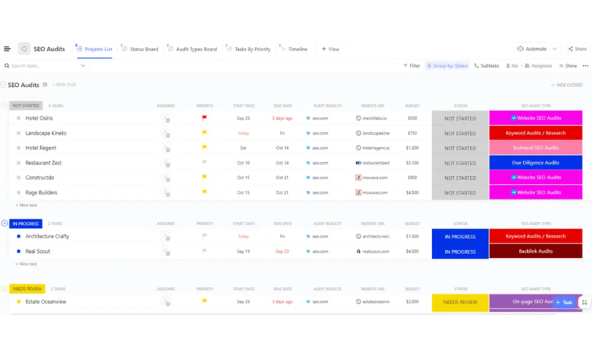Click the Share button
Viewport: 592px width, 364px height.
(577, 49)
